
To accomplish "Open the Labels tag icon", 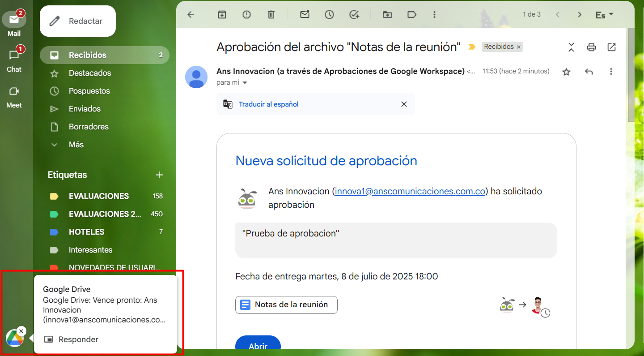I will (412, 15).
